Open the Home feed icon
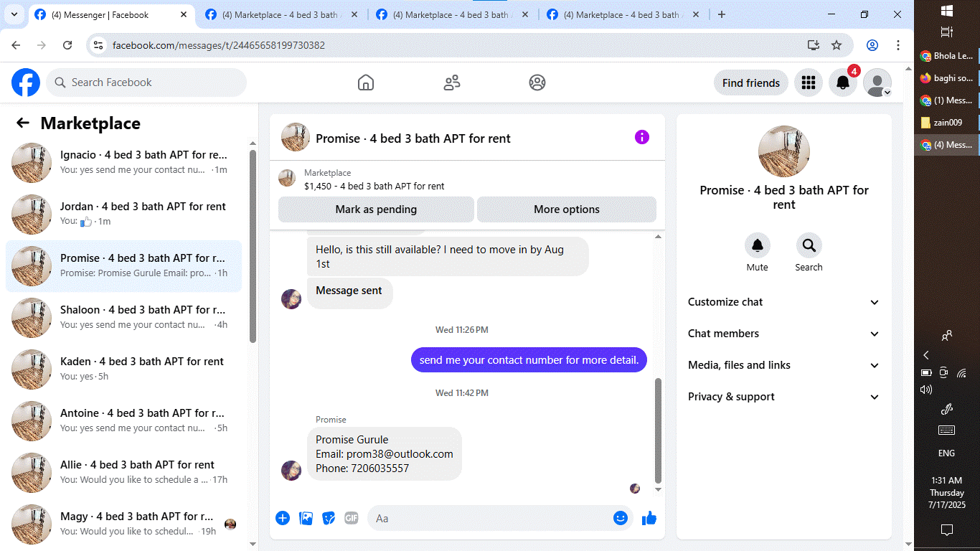 coord(366,83)
